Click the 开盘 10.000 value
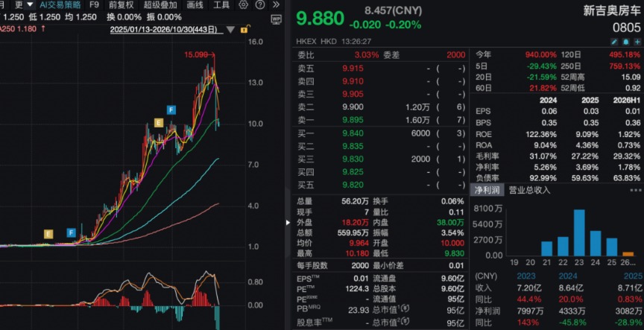644x330 pixels. tap(451, 243)
